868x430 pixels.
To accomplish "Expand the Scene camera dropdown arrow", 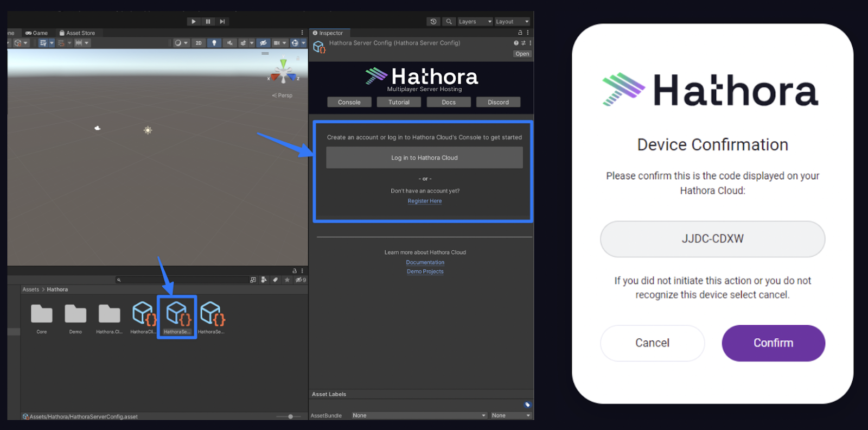I will (284, 43).
